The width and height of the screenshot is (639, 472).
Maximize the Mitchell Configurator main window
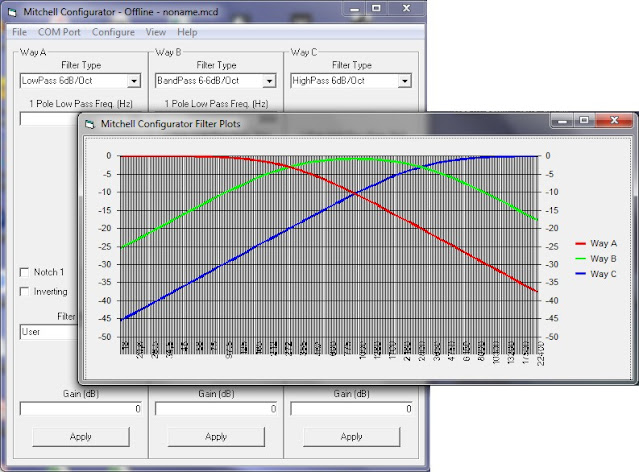[377, 8]
